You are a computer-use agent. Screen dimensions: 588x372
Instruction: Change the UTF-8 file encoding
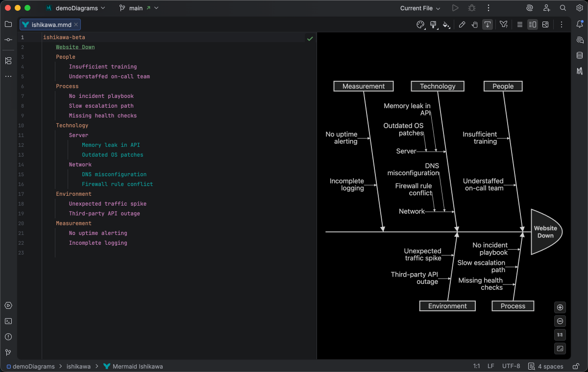(x=511, y=366)
